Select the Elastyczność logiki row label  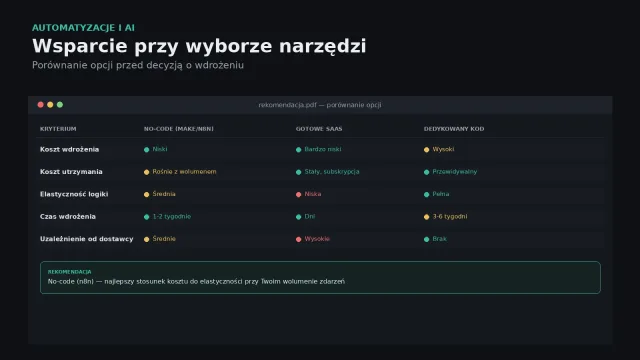[74, 194]
